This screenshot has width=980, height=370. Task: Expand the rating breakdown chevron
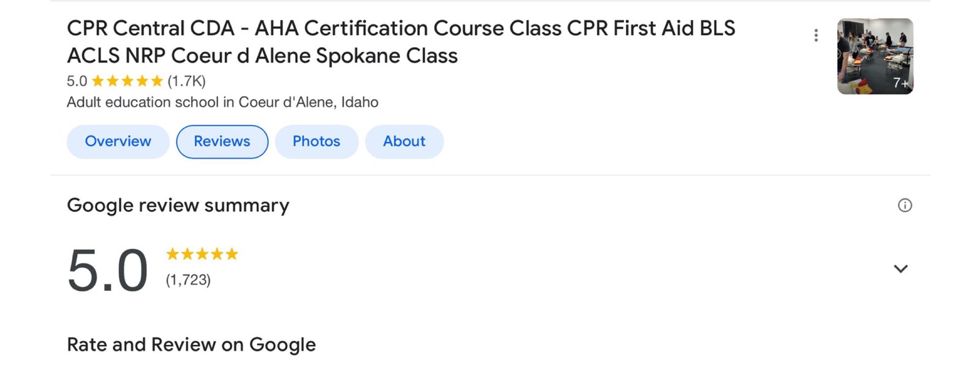point(900,269)
